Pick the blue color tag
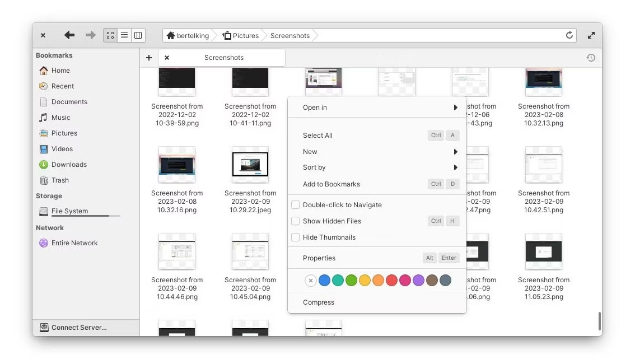635x364 pixels. 324,280
